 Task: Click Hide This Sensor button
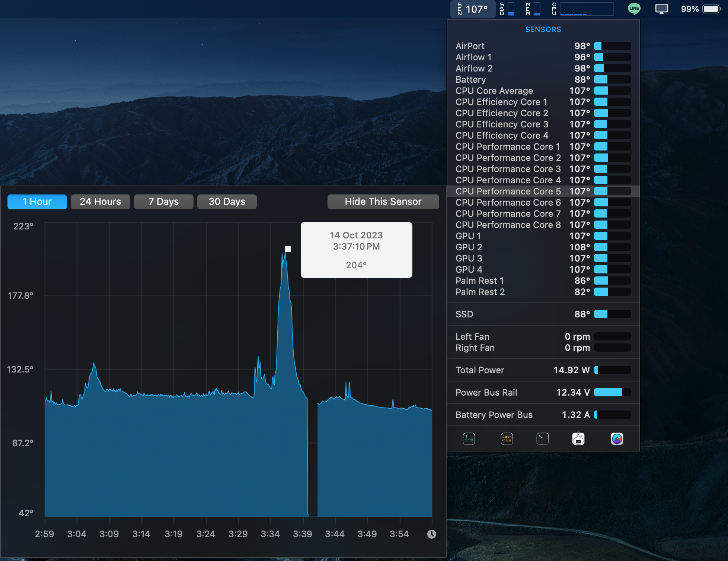click(383, 202)
